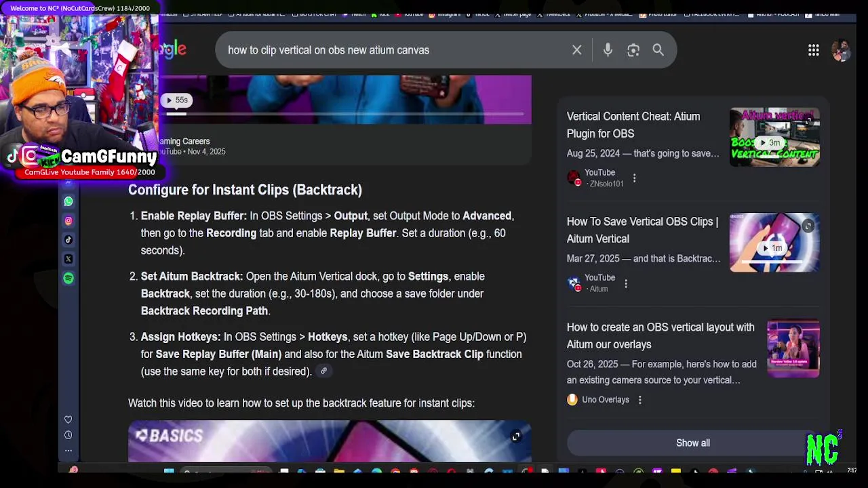Click the Aitum Vertical 1m video thumbnail
Image resolution: width=868 pixels, height=488 pixels.
(774, 243)
